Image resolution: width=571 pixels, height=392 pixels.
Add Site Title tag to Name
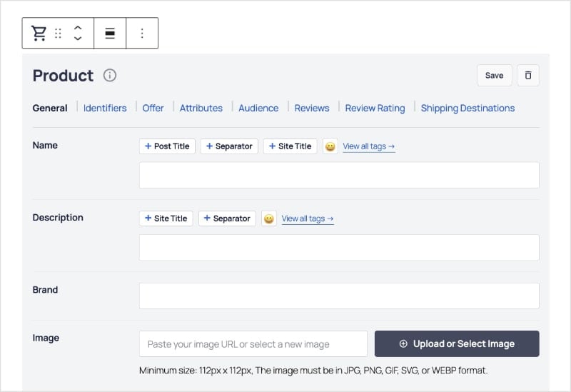(x=290, y=146)
